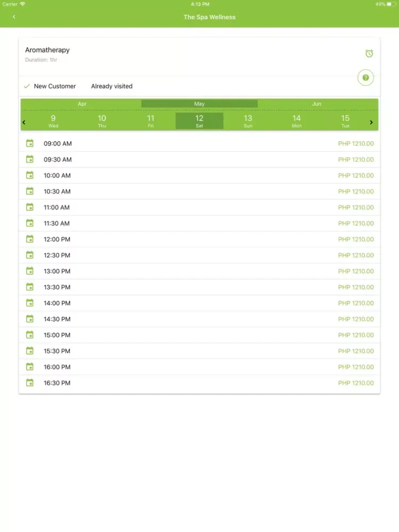399x532 pixels.
Task: Pick Thursday the 10th
Action: pyautogui.click(x=102, y=121)
